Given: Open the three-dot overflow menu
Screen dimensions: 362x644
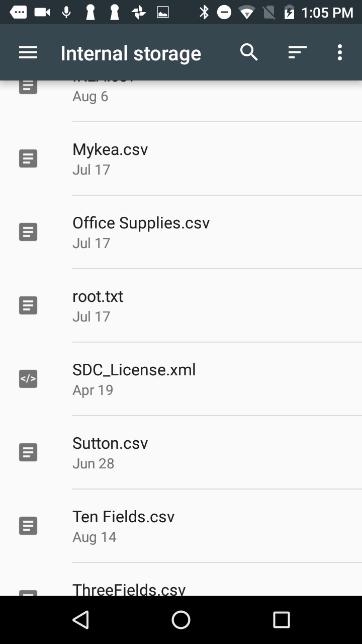Looking at the screenshot, I should point(340,52).
